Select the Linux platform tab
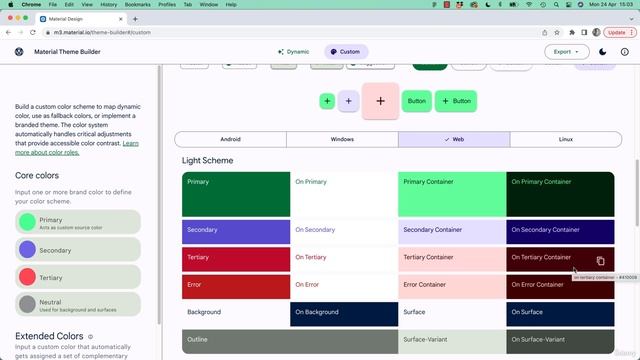Viewport: 640px width, 360px height. [566, 139]
